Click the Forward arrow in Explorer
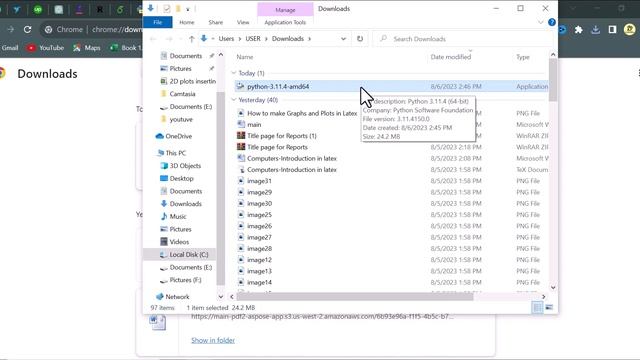 point(169,39)
